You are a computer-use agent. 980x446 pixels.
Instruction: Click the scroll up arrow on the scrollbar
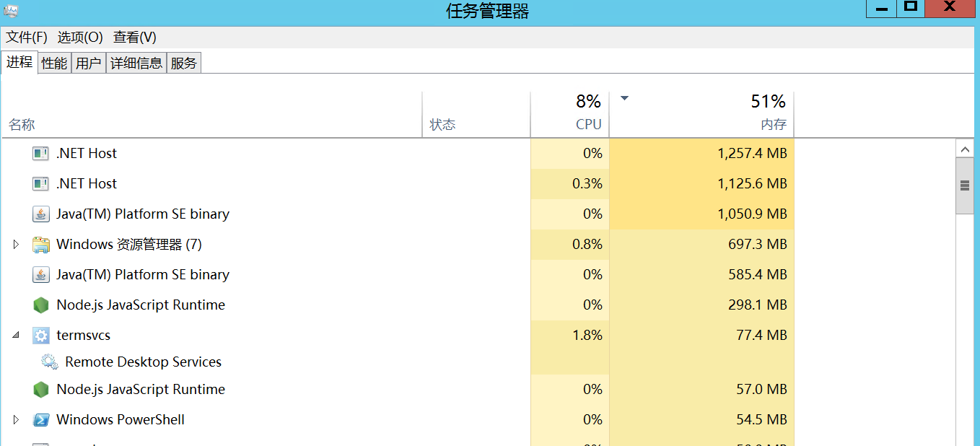click(964, 149)
